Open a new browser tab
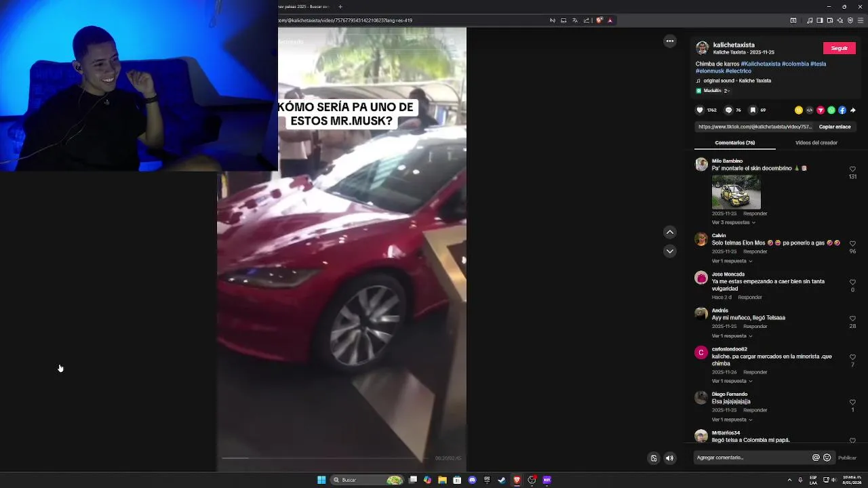Screen dimensions: 868x488 [x=340, y=7]
